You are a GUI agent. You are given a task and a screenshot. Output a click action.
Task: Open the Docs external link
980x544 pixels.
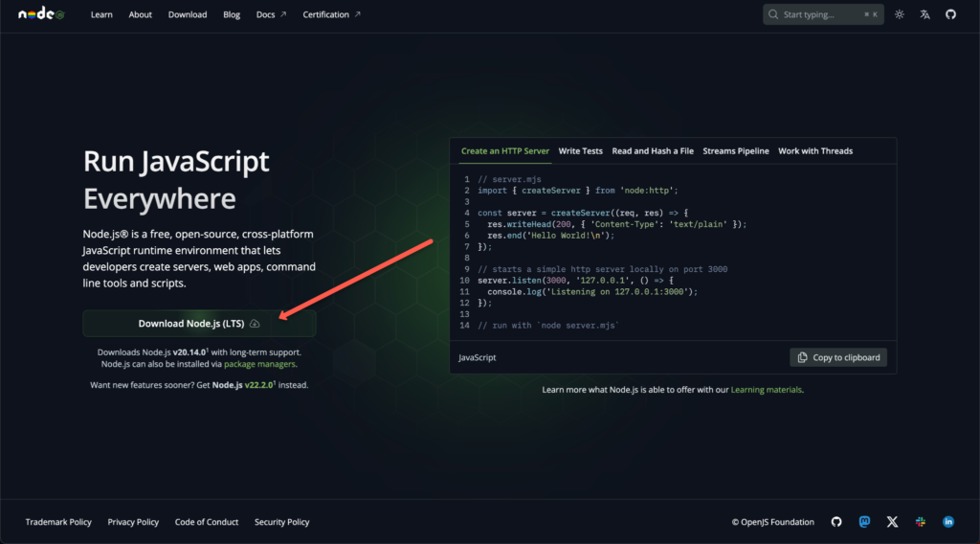coord(271,14)
